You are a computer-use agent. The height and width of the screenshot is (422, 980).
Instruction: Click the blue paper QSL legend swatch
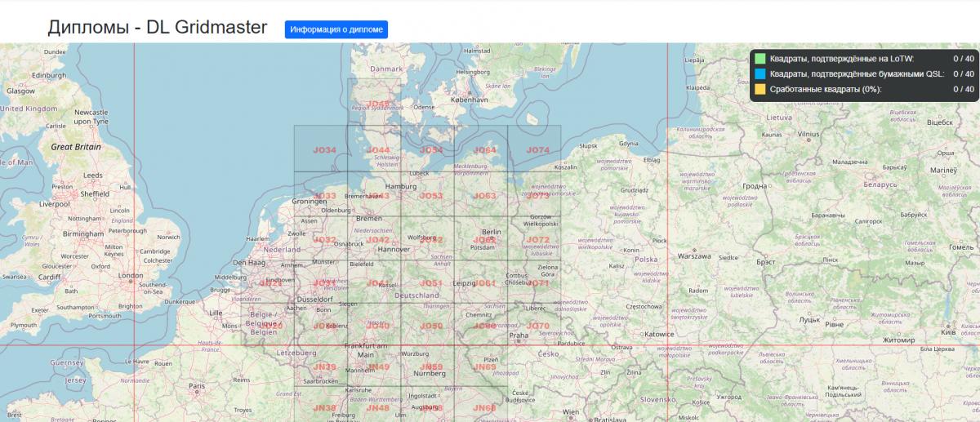click(x=760, y=73)
